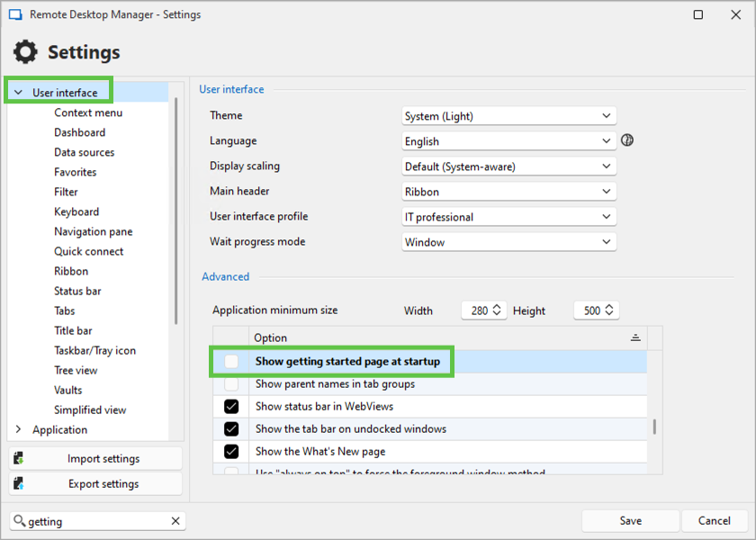Enable Show getting started page at startup
This screenshot has width=756, height=540.
(231, 361)
